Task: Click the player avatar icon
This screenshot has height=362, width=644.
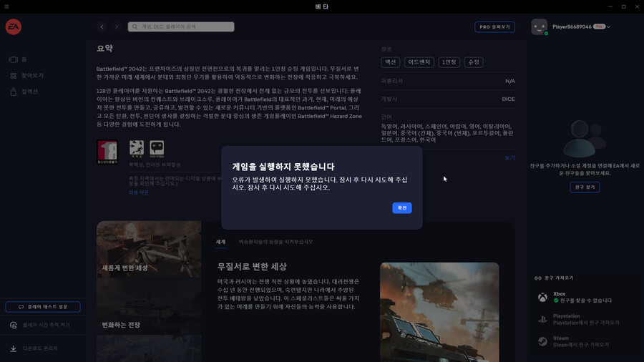Action: pyautogui.click(x=539, y=26)
